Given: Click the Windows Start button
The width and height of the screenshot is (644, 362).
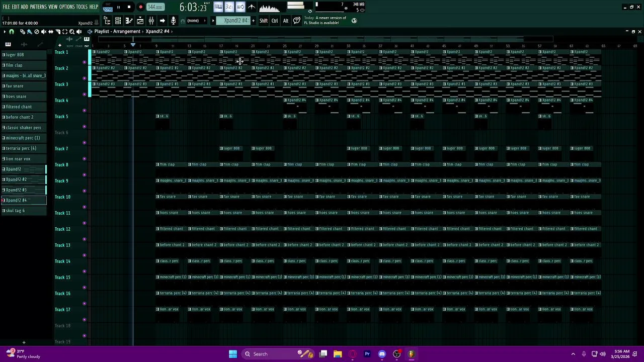Looking at the screenshot, I should (233, 354).
